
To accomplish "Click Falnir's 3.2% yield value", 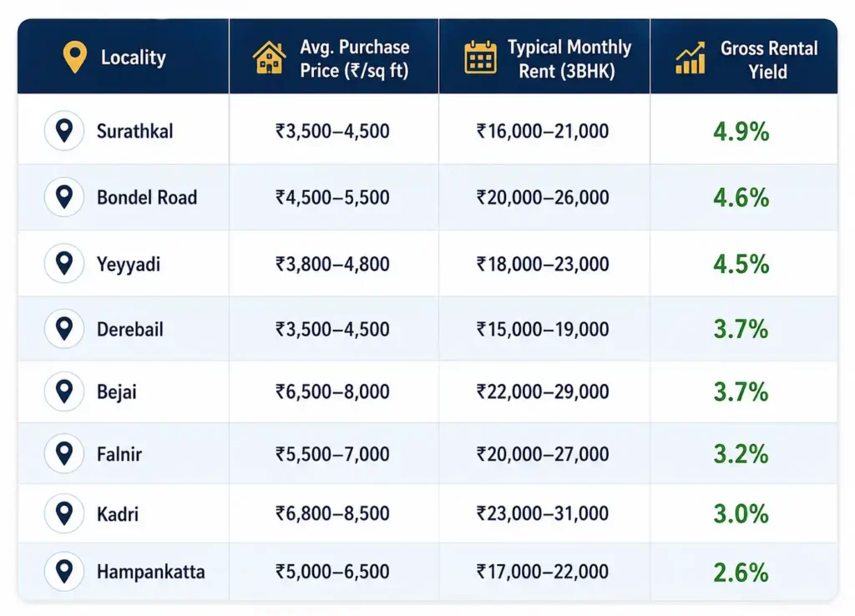I will (741, 454).
